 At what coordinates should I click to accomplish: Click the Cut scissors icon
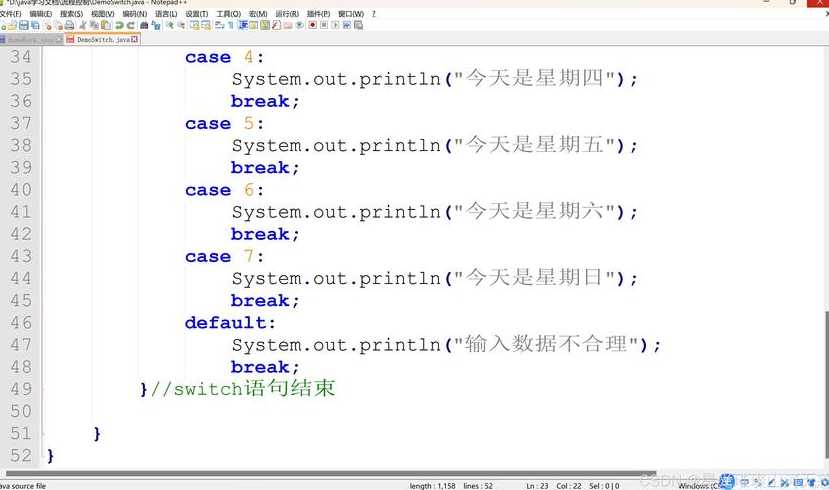pos(82,25)
